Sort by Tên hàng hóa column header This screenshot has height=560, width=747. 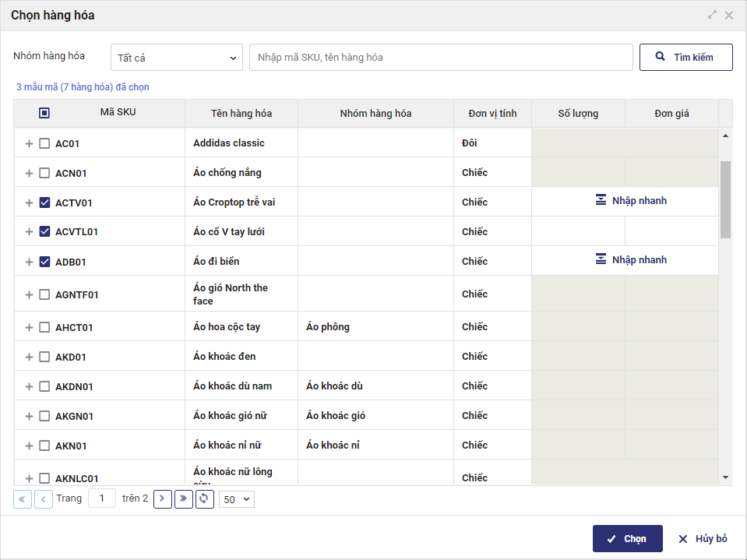pos(241,114)
